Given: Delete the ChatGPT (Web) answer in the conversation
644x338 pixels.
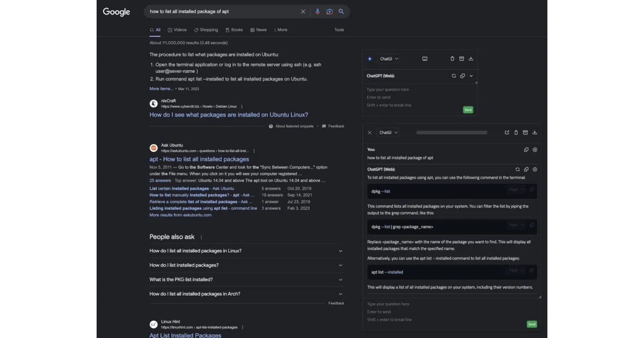Looking at the screenshot, I should tap(535, 169).
